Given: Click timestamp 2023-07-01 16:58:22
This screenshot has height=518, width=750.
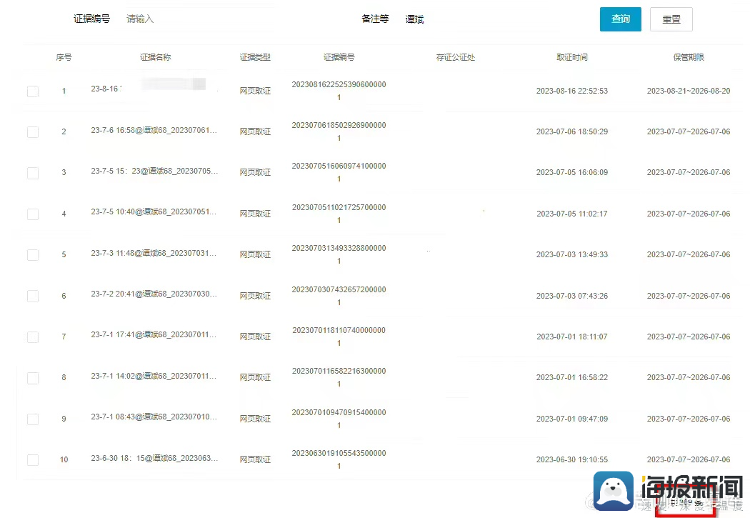Looking at the screenshot, I should 572,377.
